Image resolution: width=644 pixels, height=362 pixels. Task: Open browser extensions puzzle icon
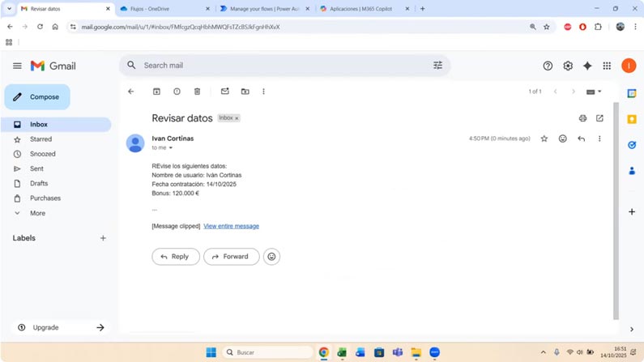pyautogui.click(x=598, y=27)
